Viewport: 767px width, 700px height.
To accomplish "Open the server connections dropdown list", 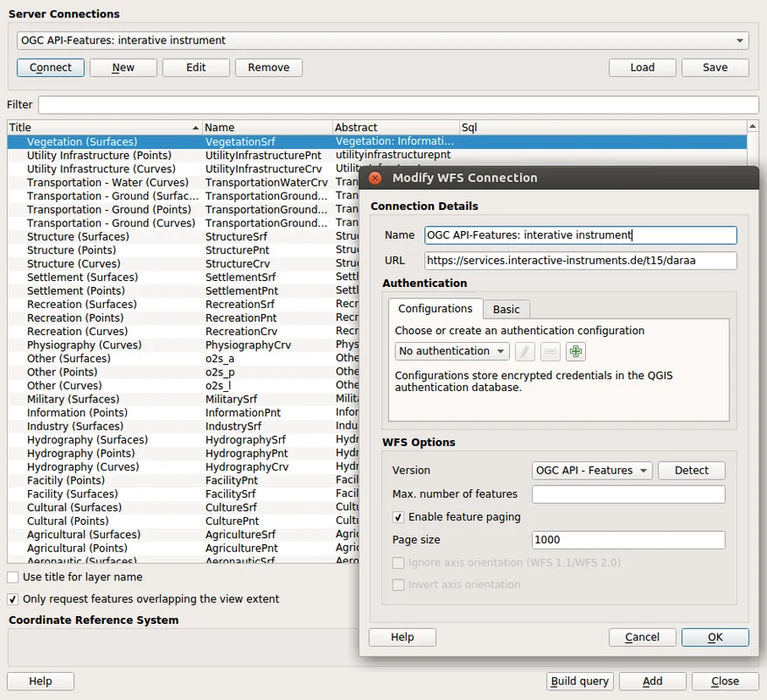I will pos(382,40).
